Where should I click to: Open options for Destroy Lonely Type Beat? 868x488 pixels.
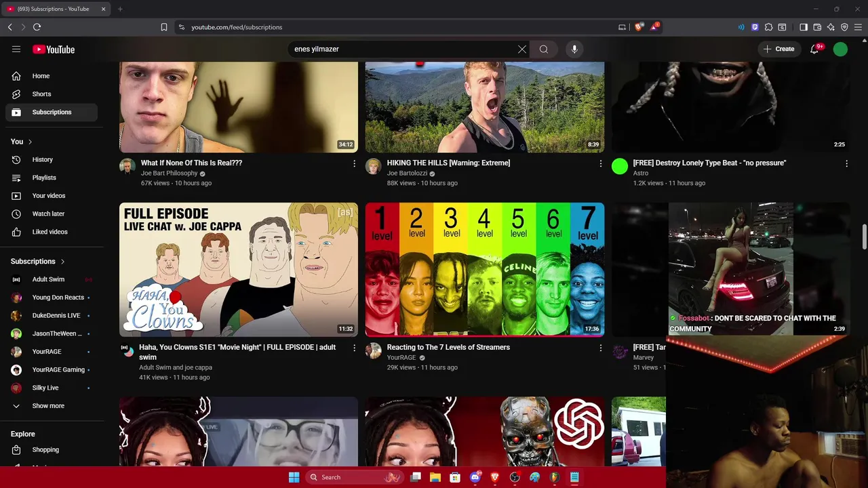(846, 163)
